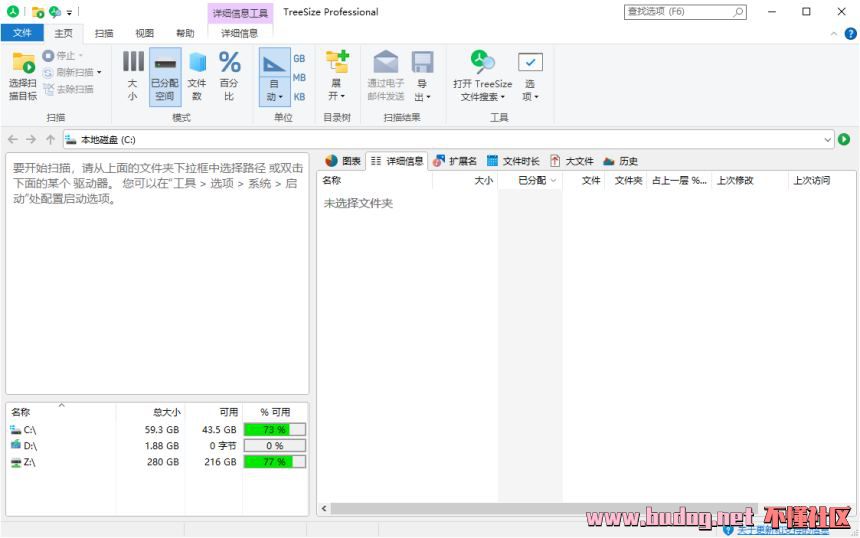Click the 选择扫描目标 folder icon
The height and width of the screenshot is (538, 860).
click(24, 63)
